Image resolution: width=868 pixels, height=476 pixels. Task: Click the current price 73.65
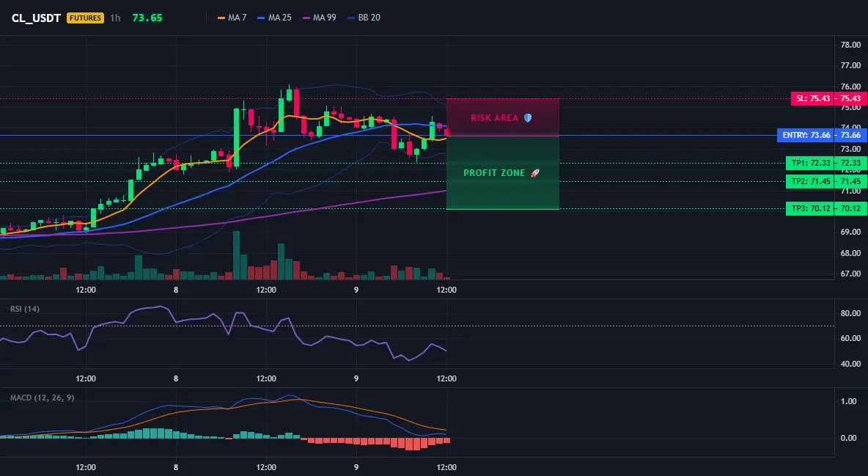tap(147, 18)
